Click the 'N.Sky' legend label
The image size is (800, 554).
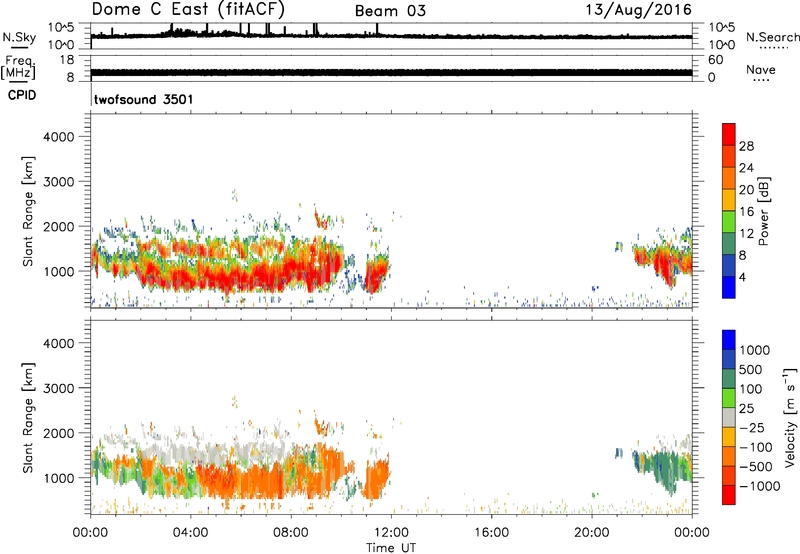pyautogui.click(x=19, y=37)
